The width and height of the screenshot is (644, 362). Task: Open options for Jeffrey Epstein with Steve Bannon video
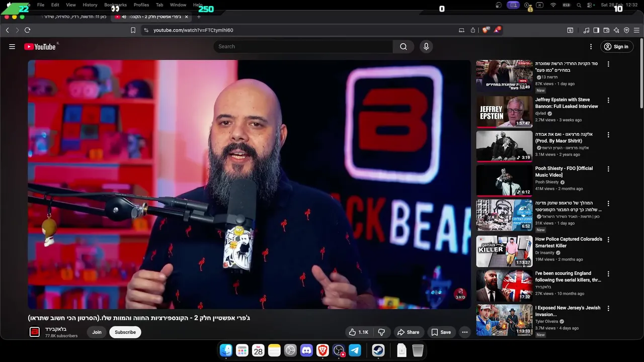[608, 101]
